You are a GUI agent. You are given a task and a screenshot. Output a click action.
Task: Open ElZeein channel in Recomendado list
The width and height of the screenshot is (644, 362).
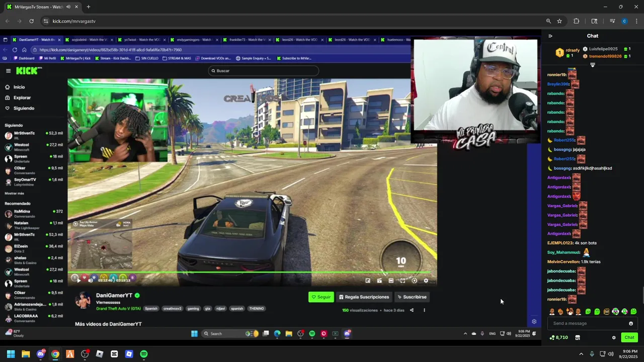(34, 248)
